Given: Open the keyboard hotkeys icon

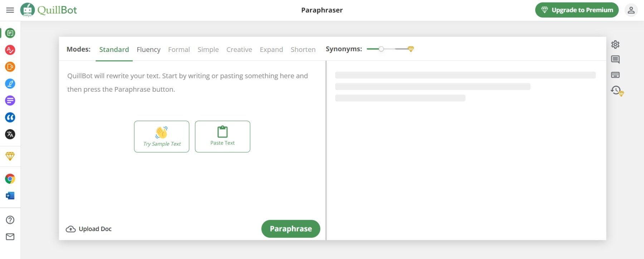Looking at the screenshot, I should (615, 75).
